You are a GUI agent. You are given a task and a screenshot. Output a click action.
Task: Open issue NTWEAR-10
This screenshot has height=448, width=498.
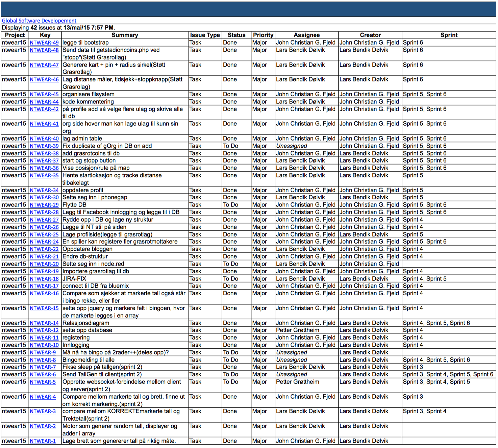pyautogui.click(x=44, y=345)
